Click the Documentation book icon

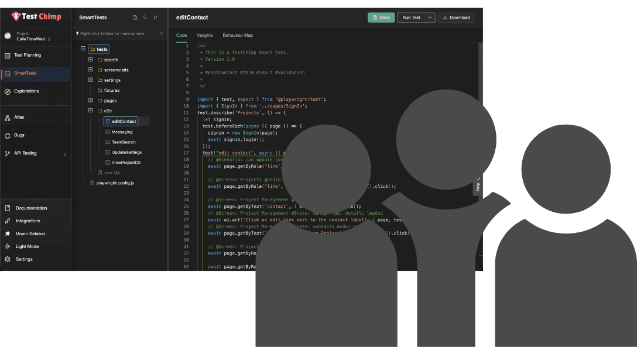point(8,208)
